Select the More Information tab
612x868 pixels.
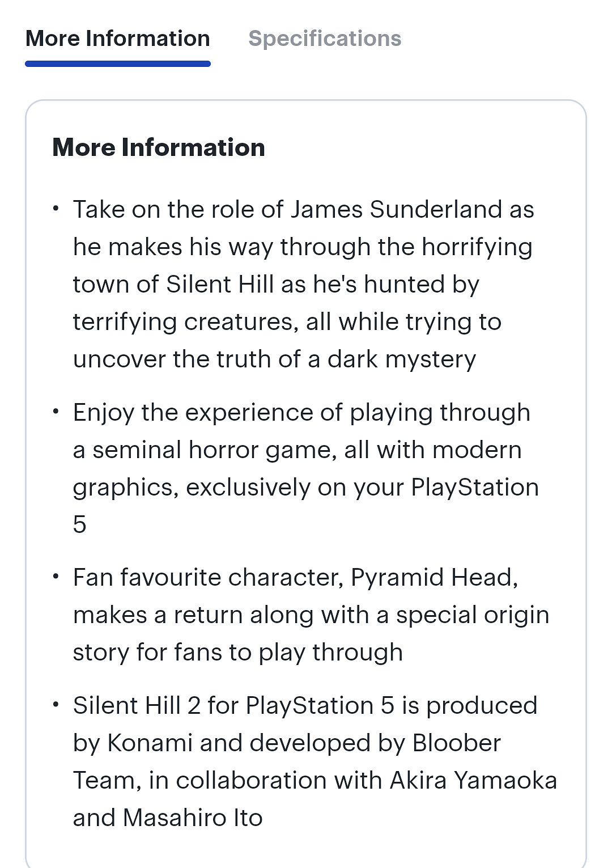118,39
